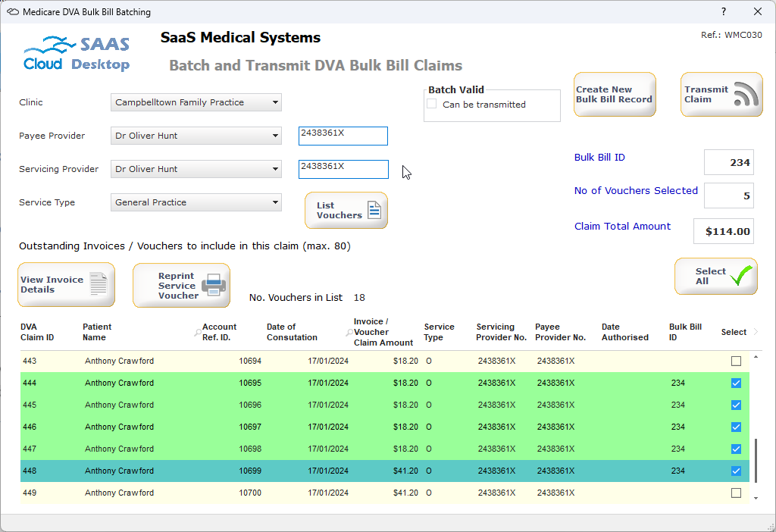Open the Servicing Provider dropdown
The width and height of the screenshot is (776, 532).
click(196, 169)
